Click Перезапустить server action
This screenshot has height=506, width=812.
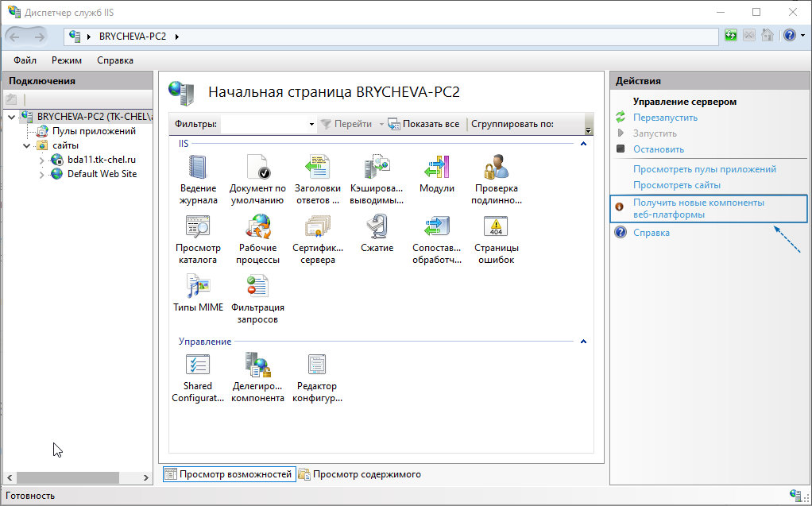(665, 118)
